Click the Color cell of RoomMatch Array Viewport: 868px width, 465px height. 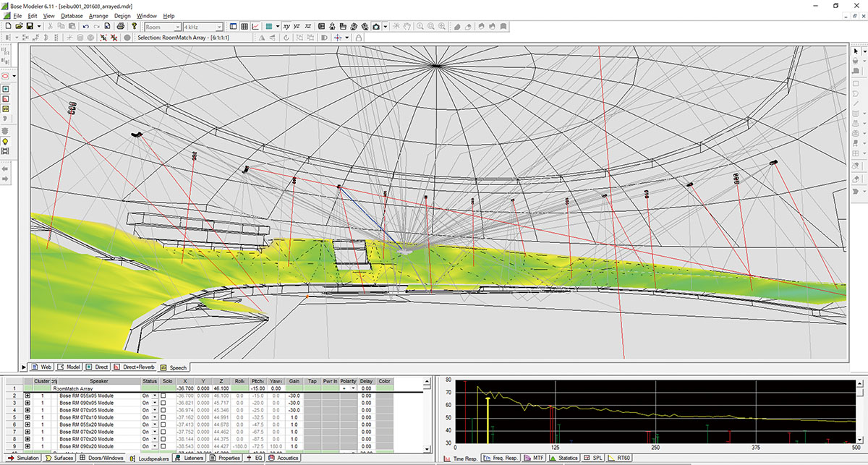385,388
